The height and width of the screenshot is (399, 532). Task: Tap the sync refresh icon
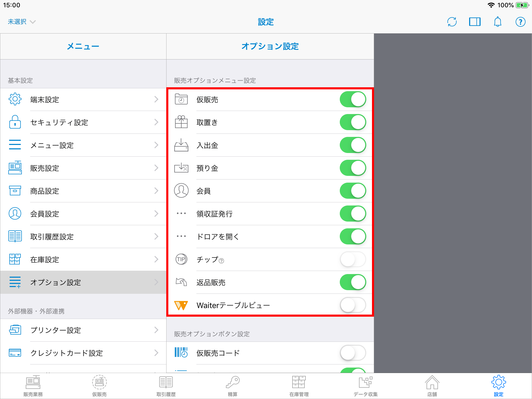(452, 22)
